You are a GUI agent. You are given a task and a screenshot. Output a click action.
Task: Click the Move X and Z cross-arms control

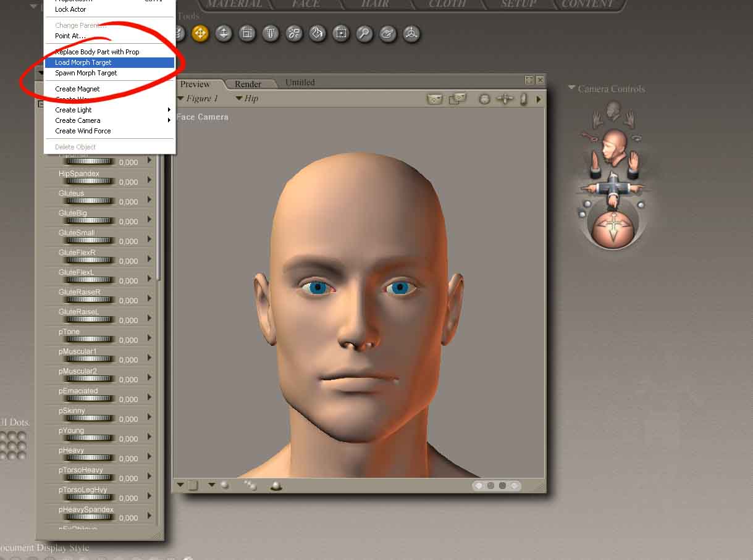[613, 187]
